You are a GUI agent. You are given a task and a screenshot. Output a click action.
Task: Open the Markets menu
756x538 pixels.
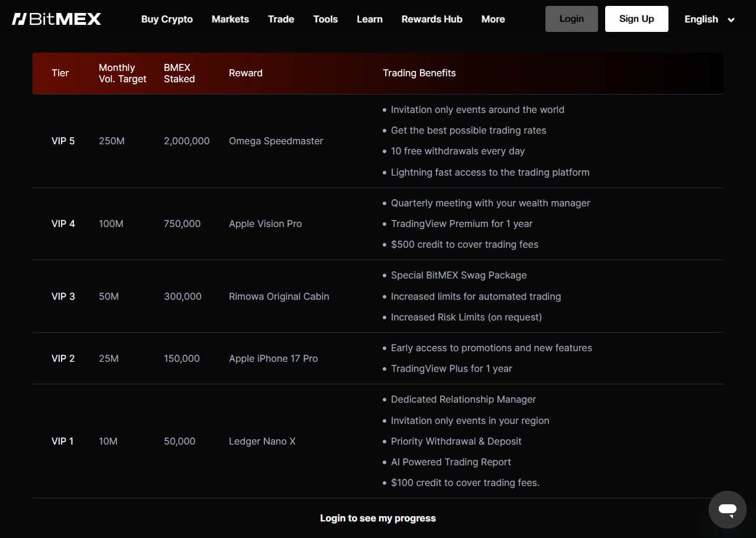click(230, 19)
